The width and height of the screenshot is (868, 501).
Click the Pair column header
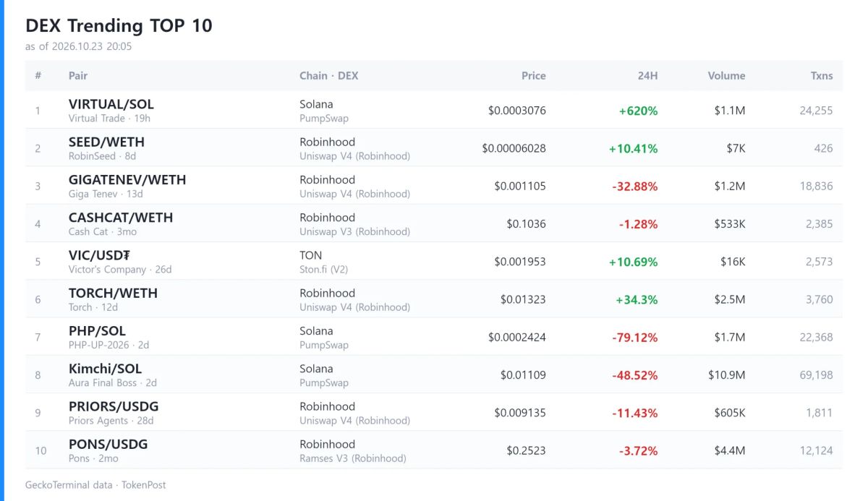(x=78, y=75)
